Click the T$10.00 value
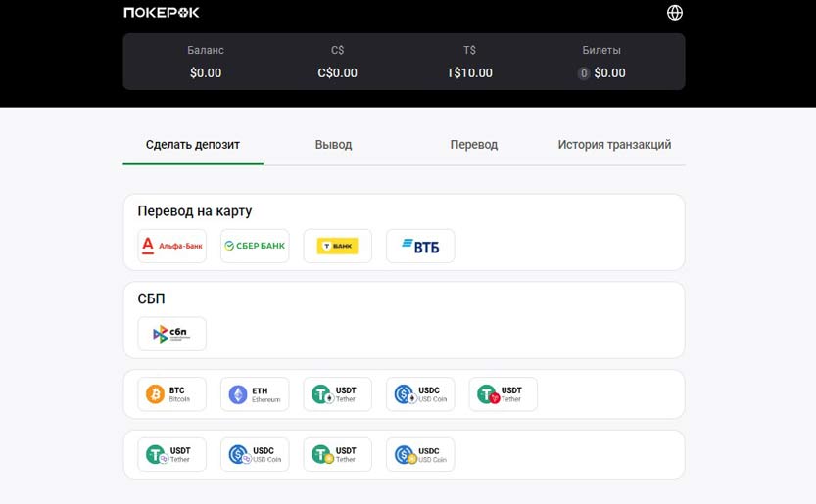The width and height of the screenshot is (816, 504). (469, 72)
